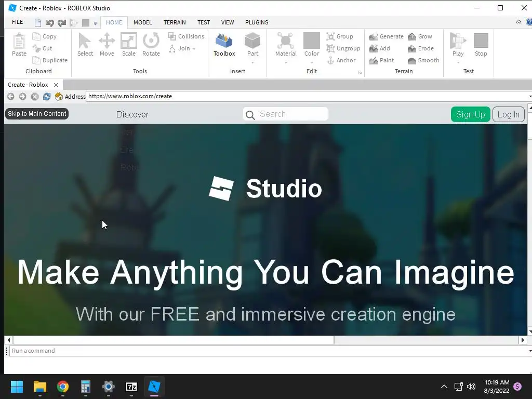Switch to the VIEW ribbon tab
Screen dimensions: 532x399
228,22
